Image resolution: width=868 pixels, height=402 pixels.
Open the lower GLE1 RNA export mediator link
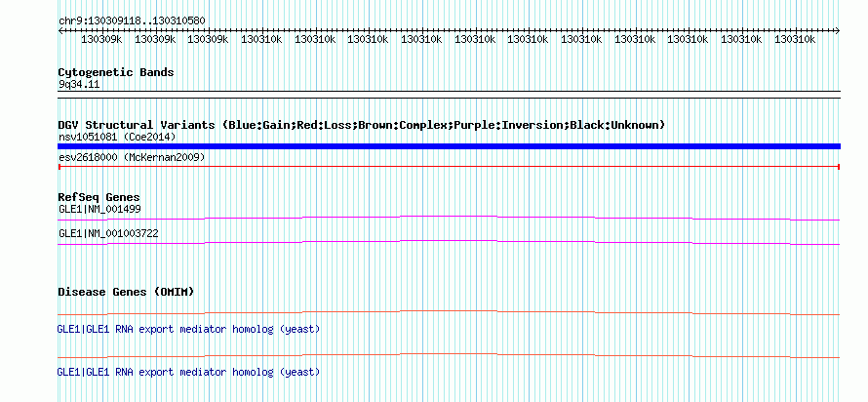point(189,372)
